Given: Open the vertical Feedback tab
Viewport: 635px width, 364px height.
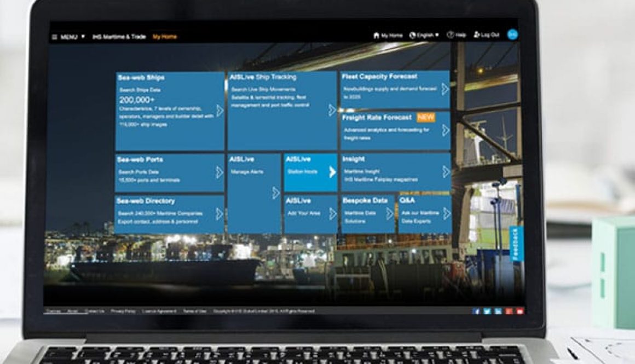Looking at the screenshot, I should pos(516,244).
